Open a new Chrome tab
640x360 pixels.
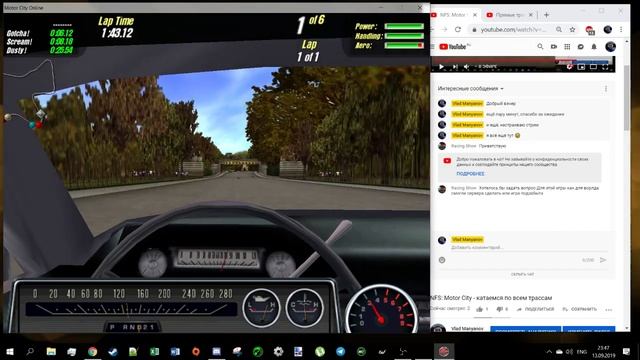tap(546, 15)
